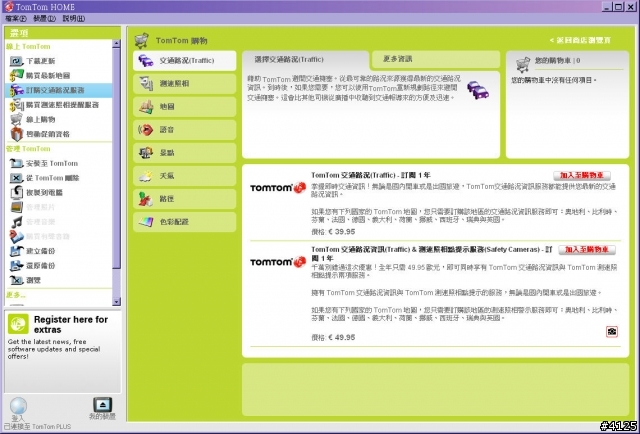This screenshot has width=640, height=434.
Task: Open the Traffic & Safety Cameras bundle product title
Action: pyautogui.click(x=431, y=254)
